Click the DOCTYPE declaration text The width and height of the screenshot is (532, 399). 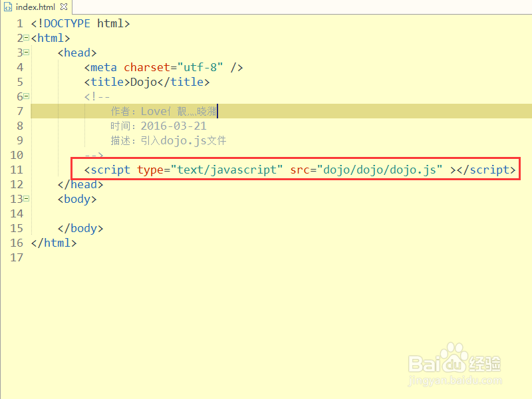(x=80, y=23)
